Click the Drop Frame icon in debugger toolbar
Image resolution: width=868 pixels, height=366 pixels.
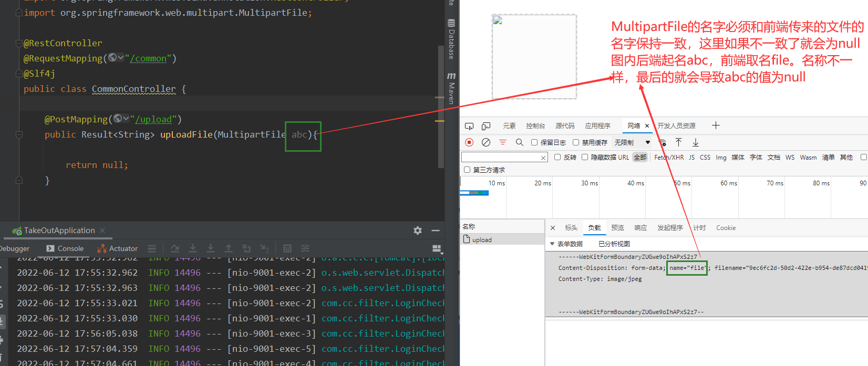(246, 248)
